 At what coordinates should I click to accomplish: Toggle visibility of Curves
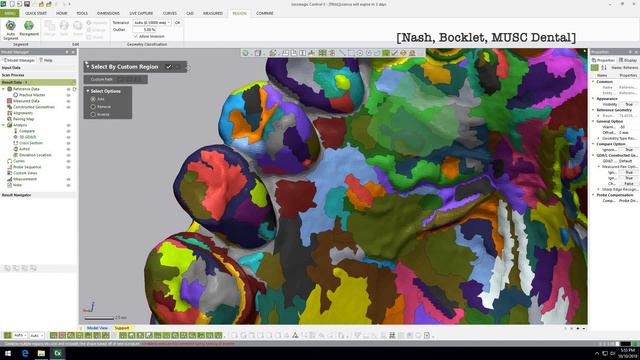pos(69,161)
